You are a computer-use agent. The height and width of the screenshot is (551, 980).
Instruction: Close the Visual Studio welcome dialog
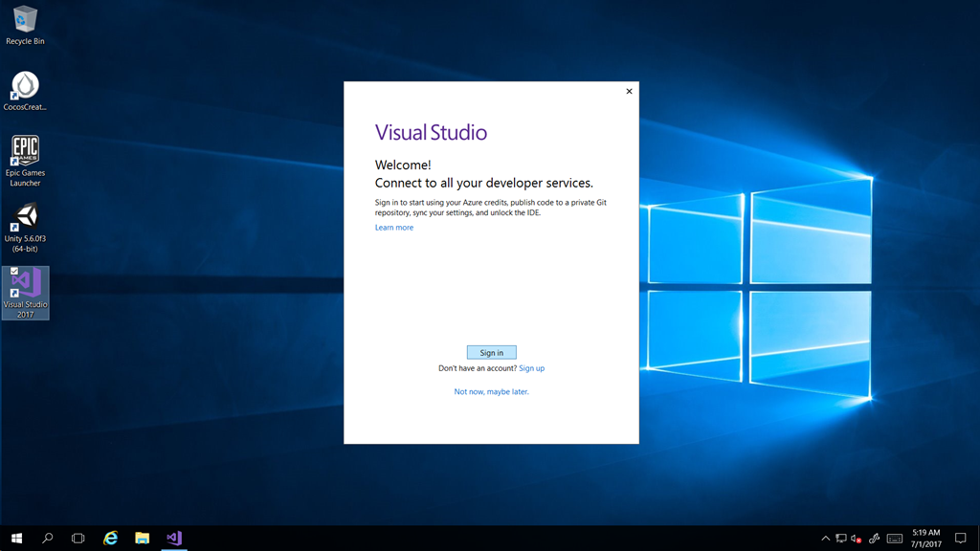pos(629,92)
